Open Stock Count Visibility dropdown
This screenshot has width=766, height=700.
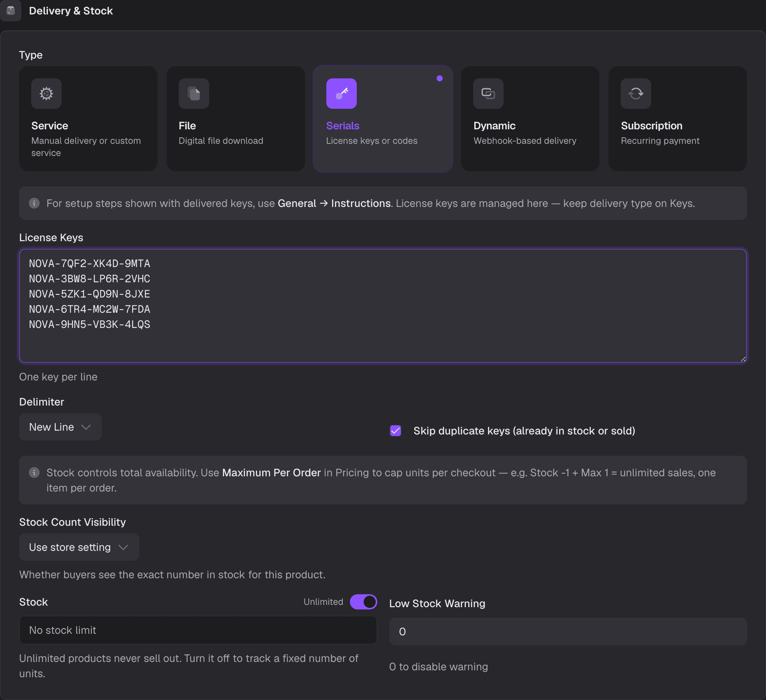pos(79,547)
